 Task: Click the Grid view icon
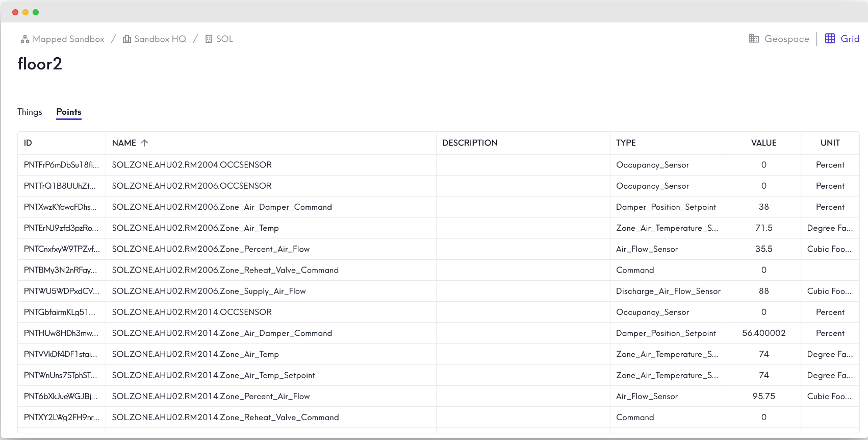(830, 38)
